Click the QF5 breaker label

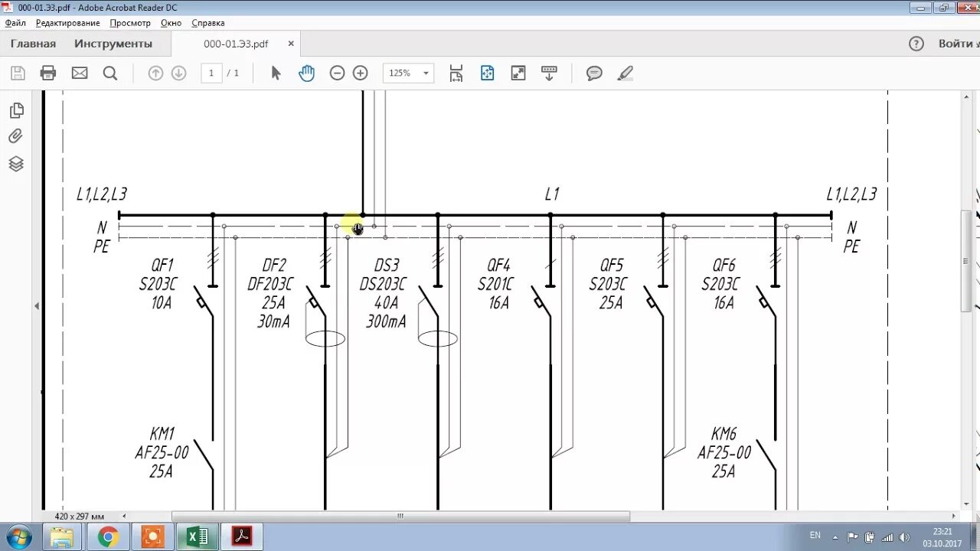coord(612,266)
